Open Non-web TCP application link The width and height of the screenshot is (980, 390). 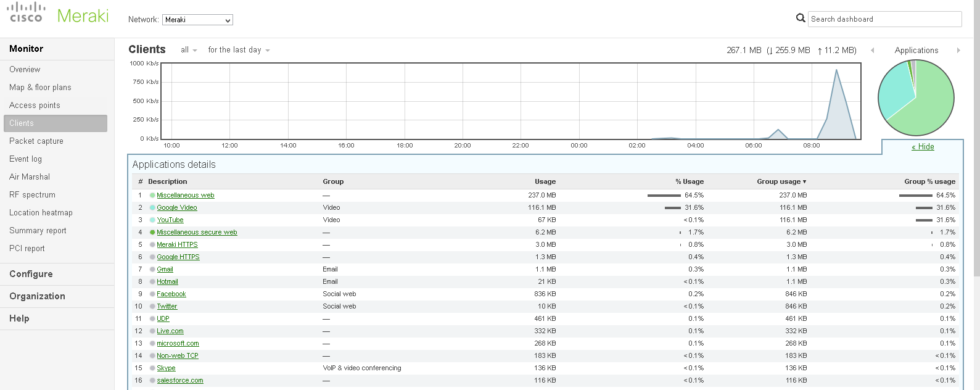pos(178,355)
